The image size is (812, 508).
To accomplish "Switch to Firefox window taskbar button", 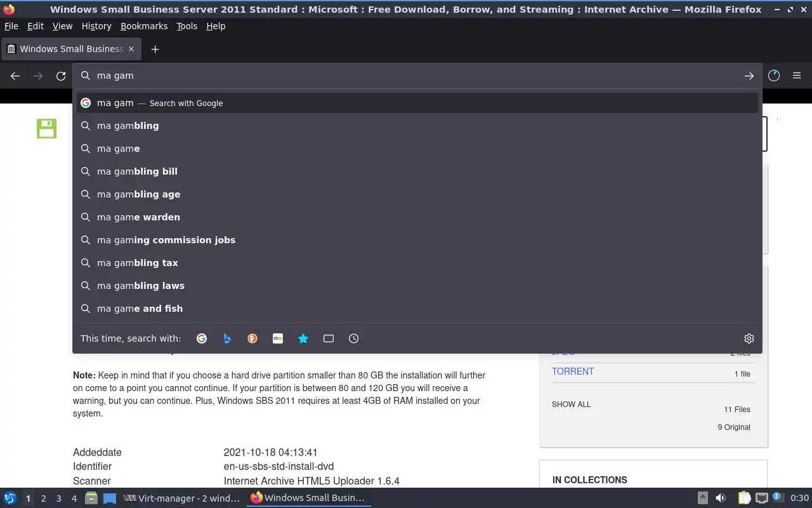I will tap(309, 498).
